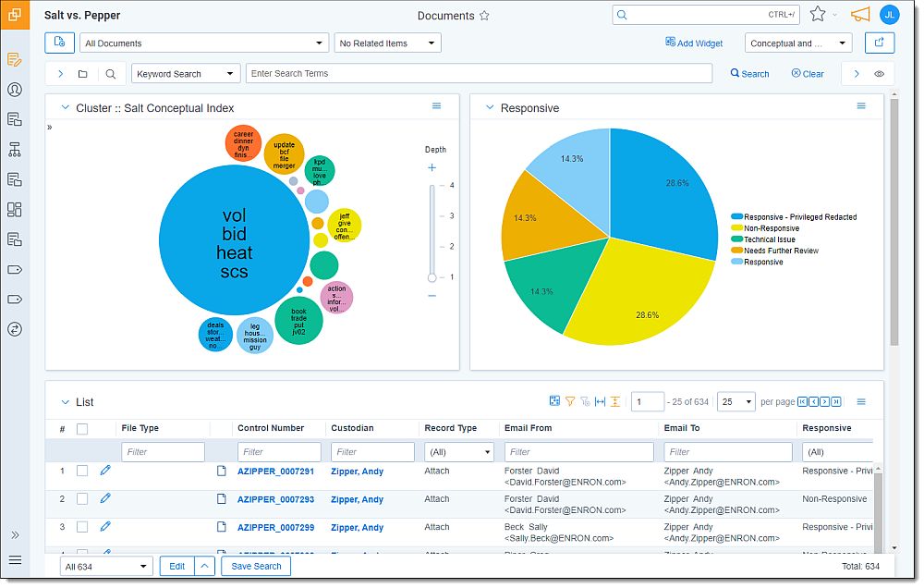
Task: Tick the checkbox for row 2
Action: (x=82, y=499)
